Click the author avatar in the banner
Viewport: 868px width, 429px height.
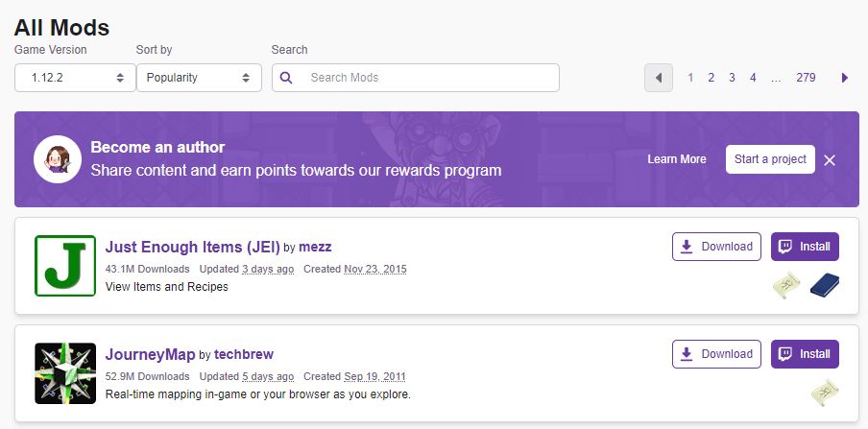click(x=58, y=159)
